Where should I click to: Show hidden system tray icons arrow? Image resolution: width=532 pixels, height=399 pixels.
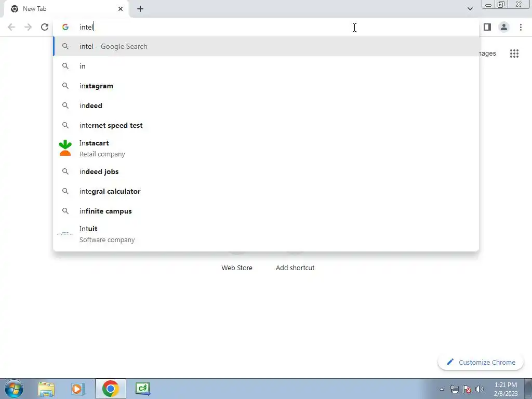pyautogui.click(x=442, y=389)
